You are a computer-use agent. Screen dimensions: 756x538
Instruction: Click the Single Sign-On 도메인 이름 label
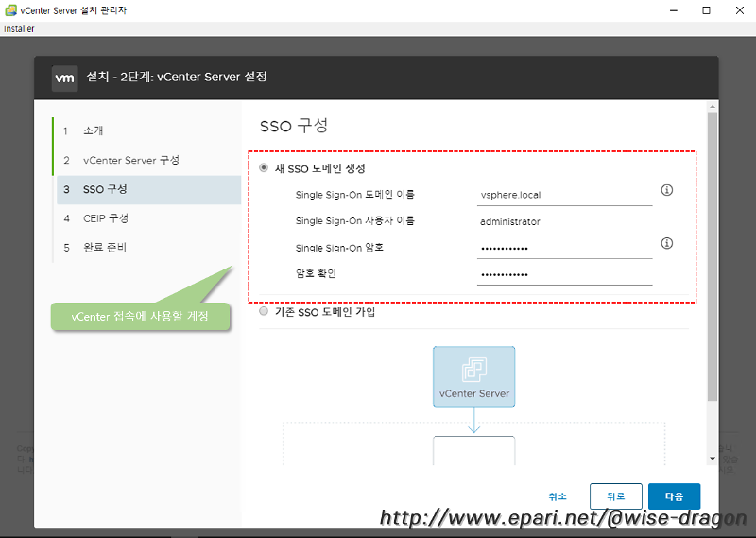click(355, 195)
